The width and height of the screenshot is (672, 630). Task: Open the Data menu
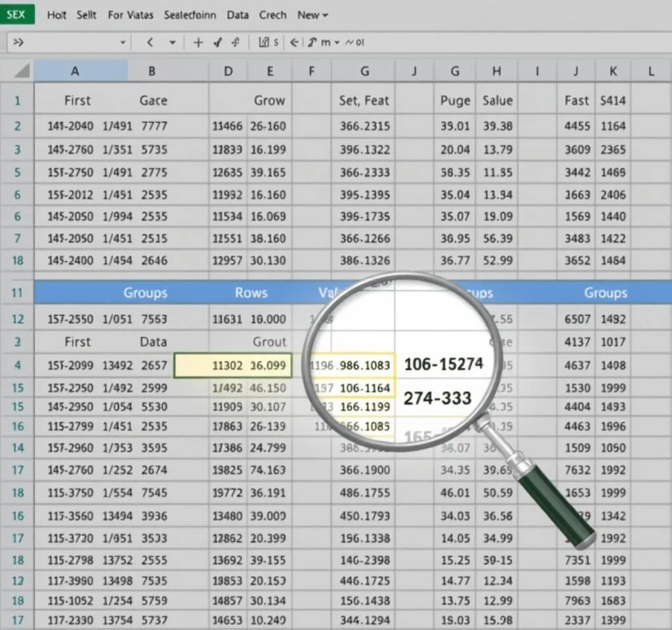[x=238, y=14]
